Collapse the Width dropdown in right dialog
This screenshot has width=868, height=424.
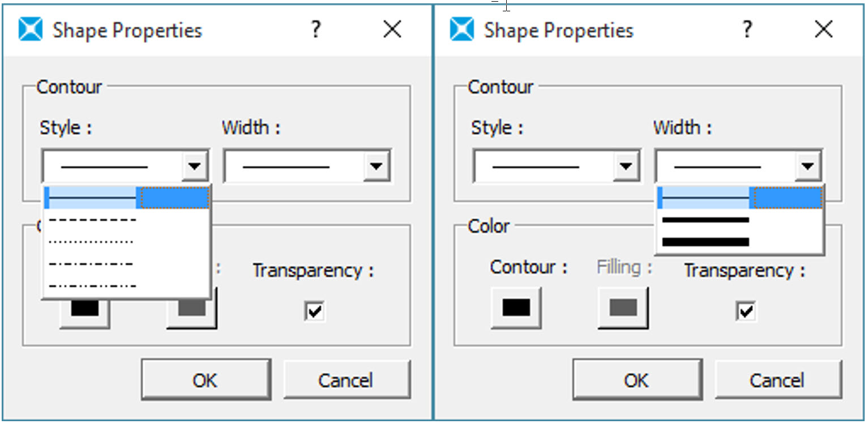click(808, 167)
